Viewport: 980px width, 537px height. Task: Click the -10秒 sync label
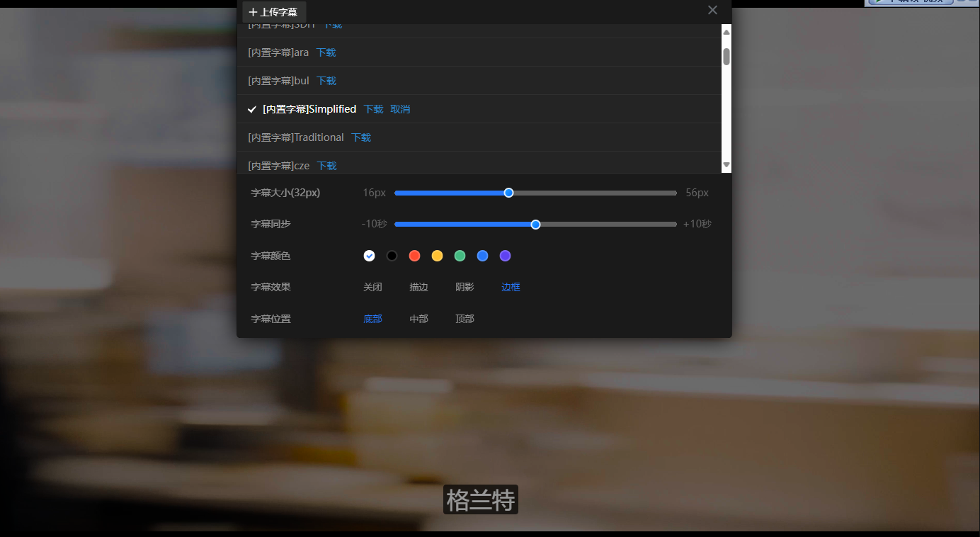(x=374, y=224)
